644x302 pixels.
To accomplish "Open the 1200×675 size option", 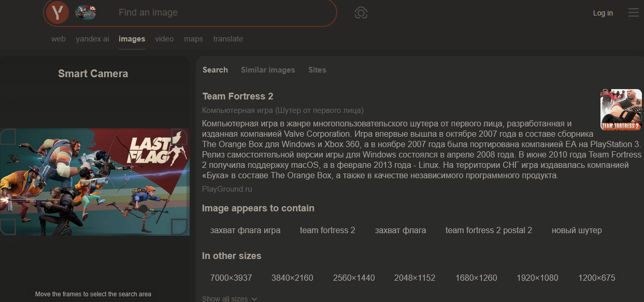I will pyautogui.click(x=597, y=278).
